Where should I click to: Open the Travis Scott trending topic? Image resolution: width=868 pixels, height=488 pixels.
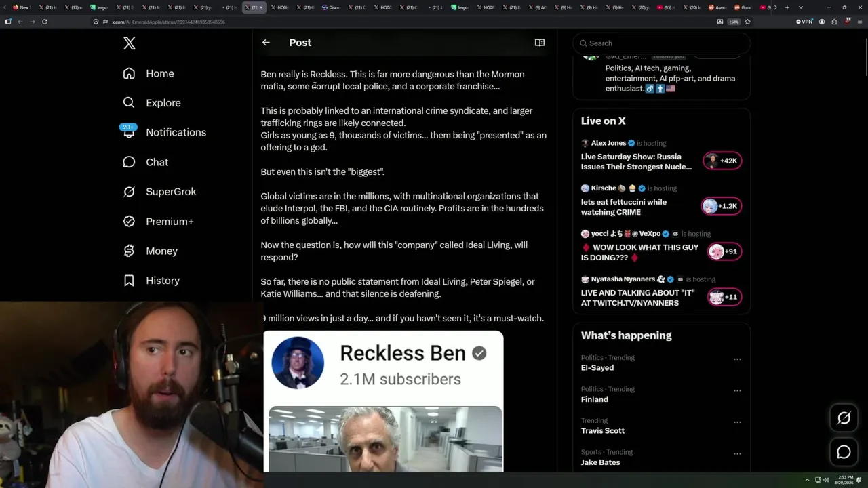coord(603,431)
